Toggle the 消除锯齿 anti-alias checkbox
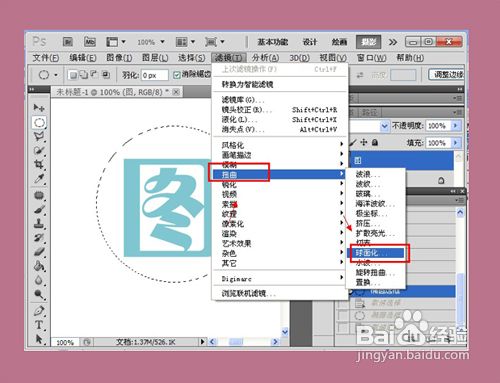 (x=176, y=75)
